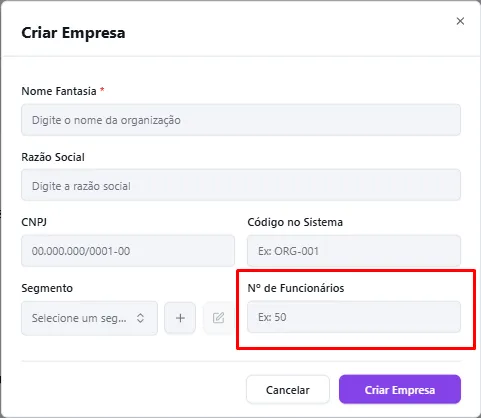Open the 'Selecione um seg...' dropdown
The height and width of the screenshot is (418, 481).
[89, 318]
